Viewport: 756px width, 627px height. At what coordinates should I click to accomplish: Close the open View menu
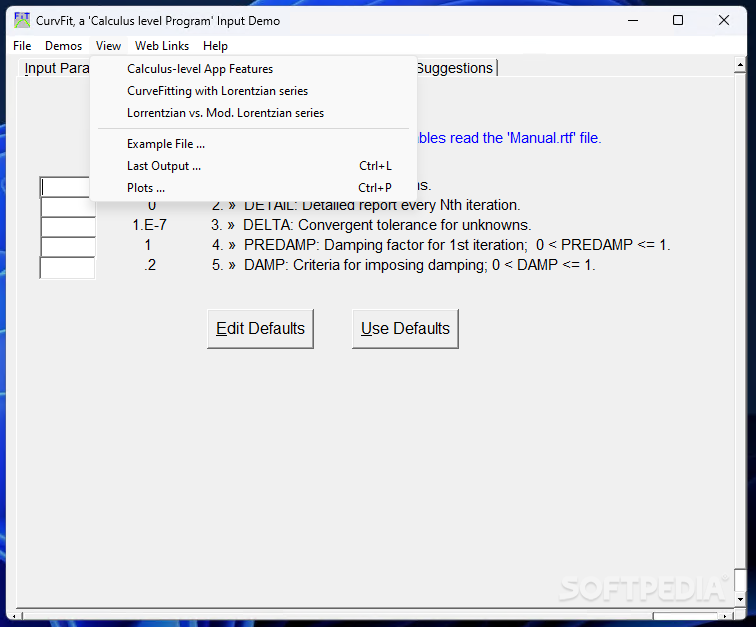[x=108, y=46]
